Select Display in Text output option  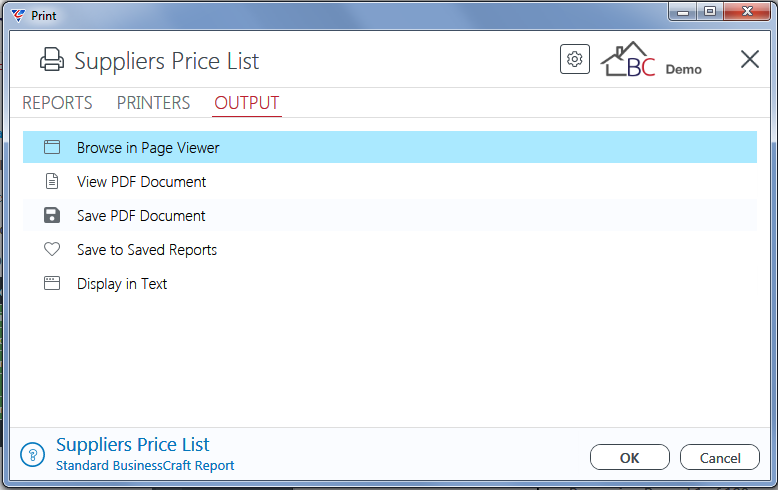pos(389,284)
